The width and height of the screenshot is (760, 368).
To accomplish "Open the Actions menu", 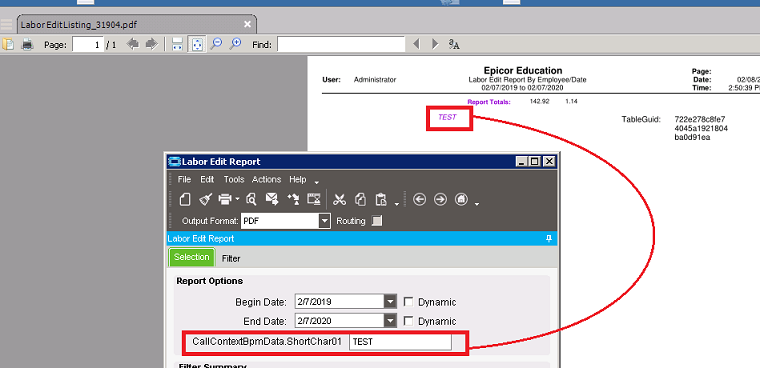I will (x=266, y=179).
